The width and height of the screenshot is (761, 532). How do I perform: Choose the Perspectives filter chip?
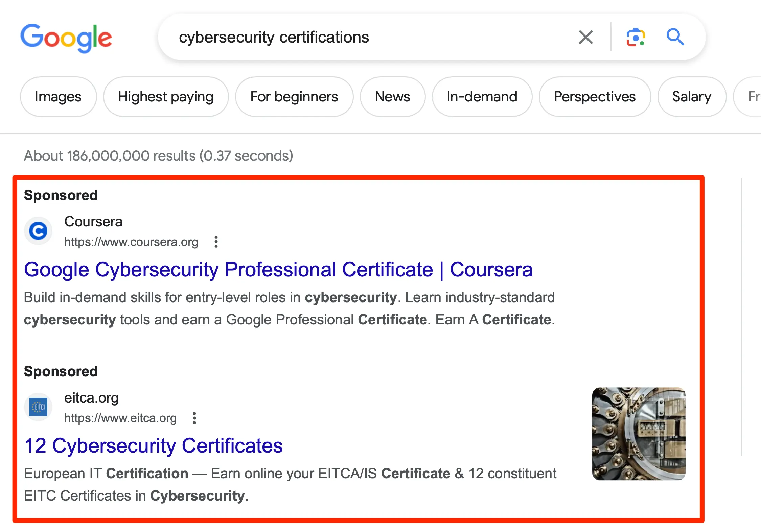(595, 97)
